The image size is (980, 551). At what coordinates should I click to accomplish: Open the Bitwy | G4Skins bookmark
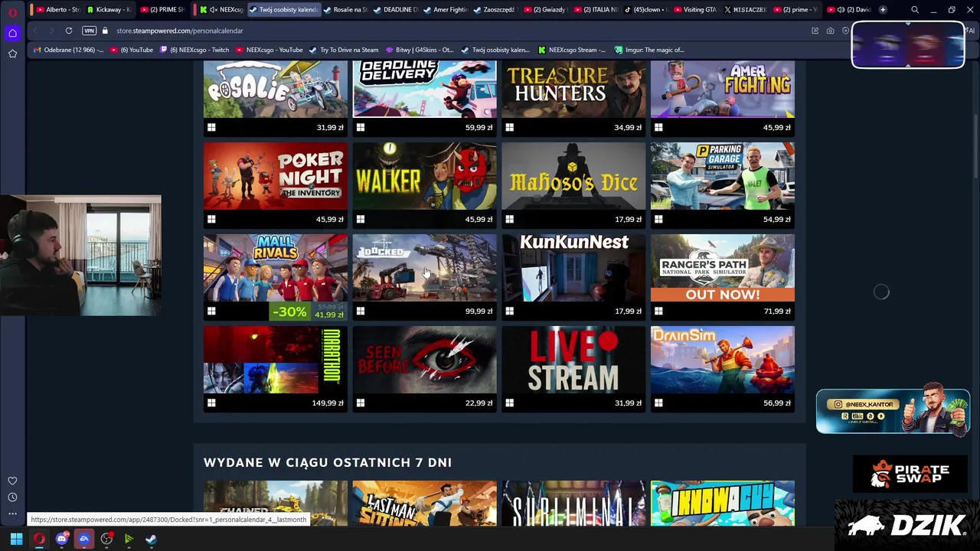pyautogui.click(x=420, y=50)
